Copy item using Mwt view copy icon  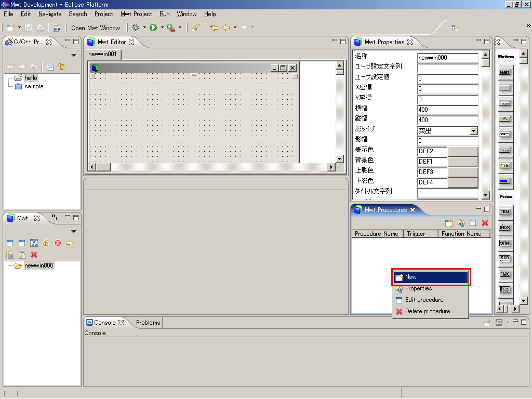click(x=10, y=255)
